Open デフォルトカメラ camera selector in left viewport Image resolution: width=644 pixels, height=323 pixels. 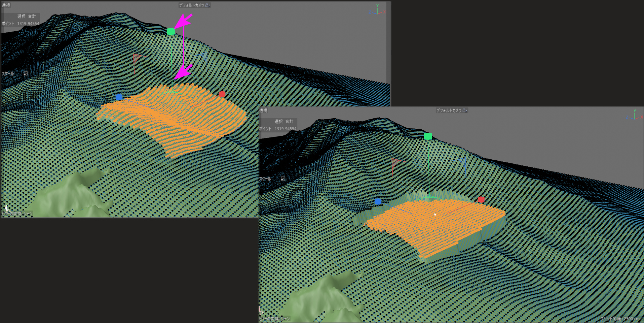[x=191, y=5]
